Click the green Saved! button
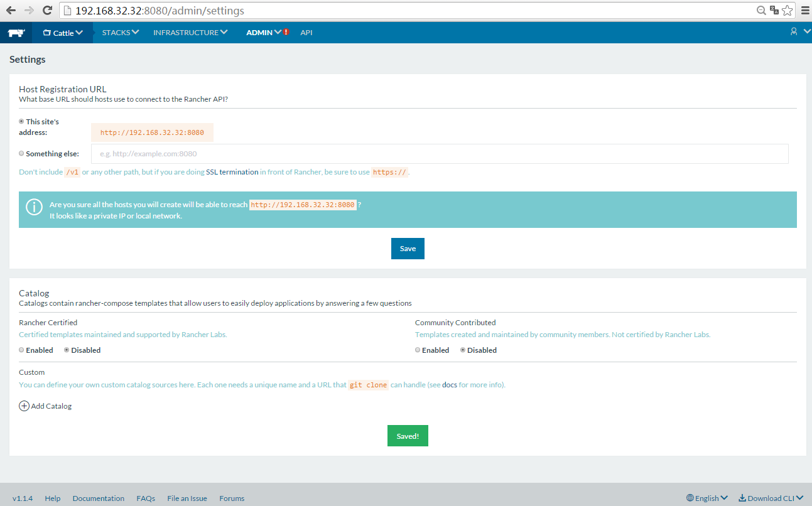Image resolution: width=812 pixels, height=506 pixels. click(408, 436)
